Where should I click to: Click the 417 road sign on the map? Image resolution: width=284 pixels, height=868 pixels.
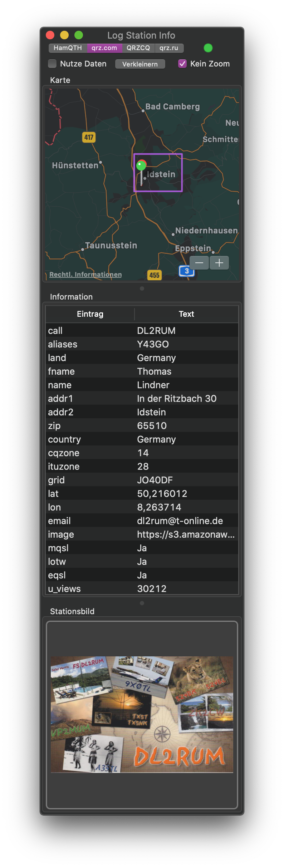click(89, 137)
